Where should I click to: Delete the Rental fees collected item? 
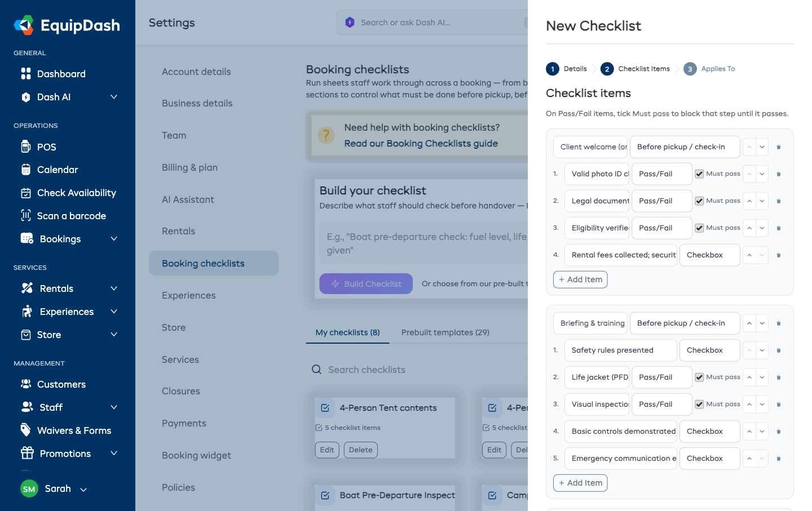(779, 255)
